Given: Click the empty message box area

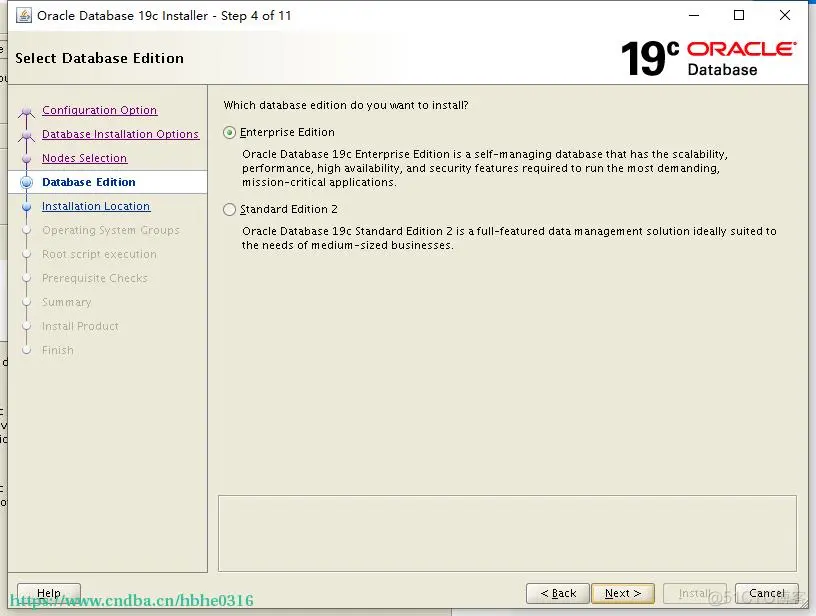Looking at the screenshot, I should point(507,533).
